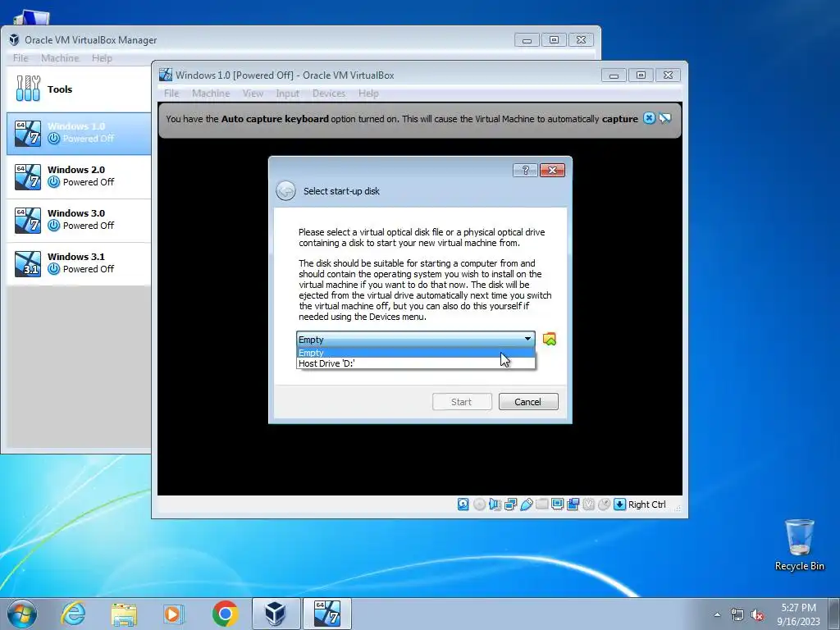This screenshot has width=840, height=630.
Task: Open File menu in Windows 1.0 VM window
Action: [171, 94]
